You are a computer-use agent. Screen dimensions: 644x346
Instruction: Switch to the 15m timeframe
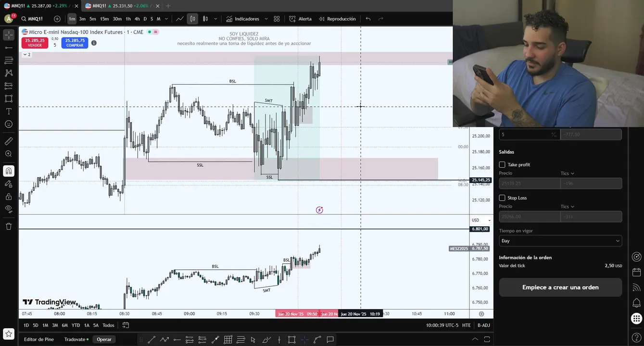click(x=104, y=19)
